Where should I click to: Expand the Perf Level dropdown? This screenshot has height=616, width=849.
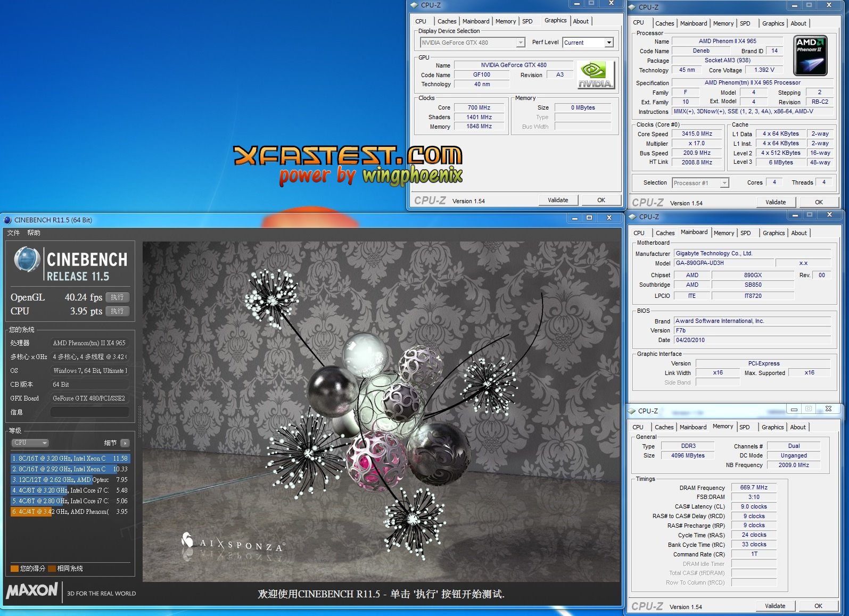coord(609,43)
